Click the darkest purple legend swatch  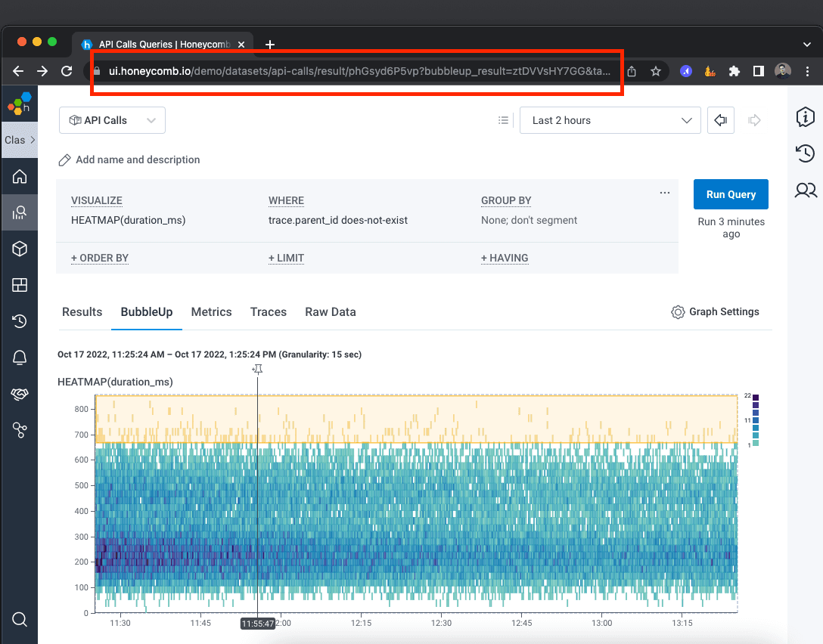[x=755, y=398]
